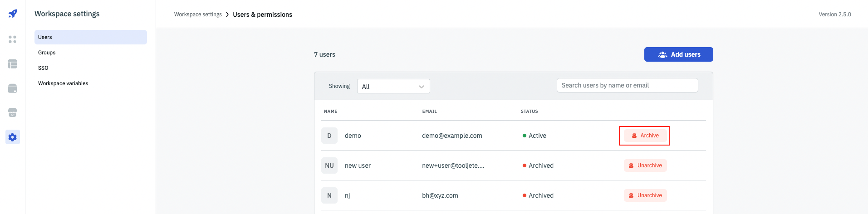Screen dimensions: 868x214
Task: Open the marketplace sidebar icon
Action: [x=13, y=112]
